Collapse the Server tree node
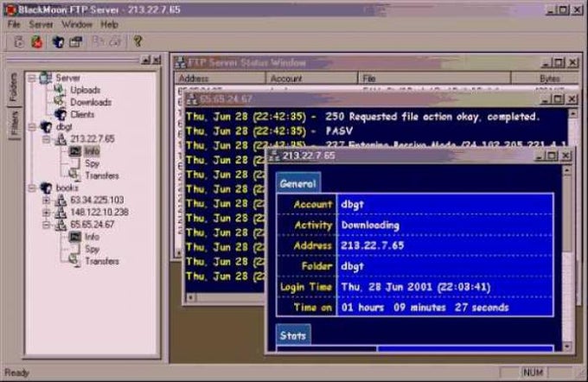Viewport: 588px width, 382px height. point(32,79)
